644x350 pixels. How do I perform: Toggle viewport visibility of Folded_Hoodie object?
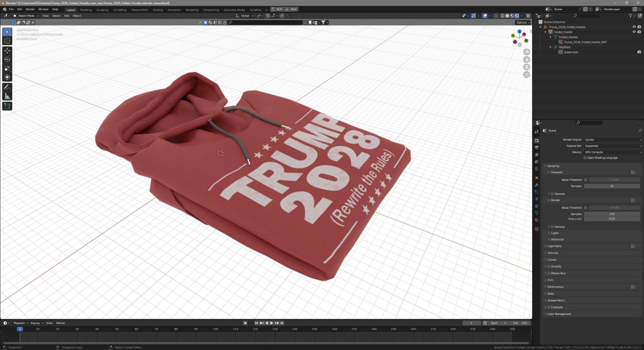tap(634, 32)
